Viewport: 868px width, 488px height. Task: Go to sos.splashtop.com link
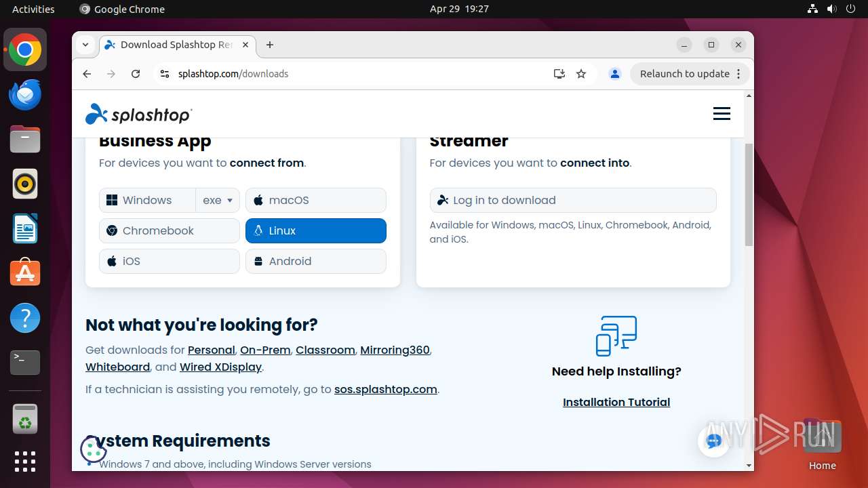coord(385,389)
